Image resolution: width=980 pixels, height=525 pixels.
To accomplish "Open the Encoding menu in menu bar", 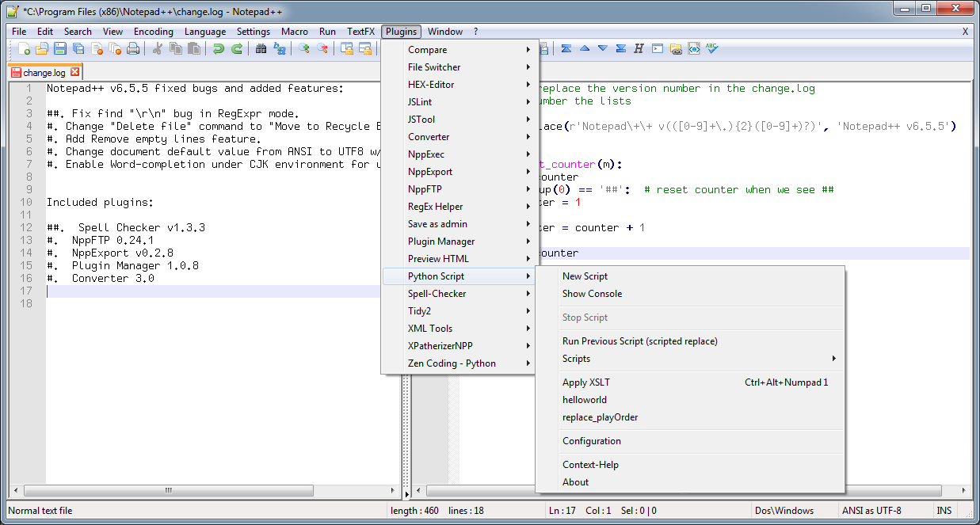I will pos(153,32).
